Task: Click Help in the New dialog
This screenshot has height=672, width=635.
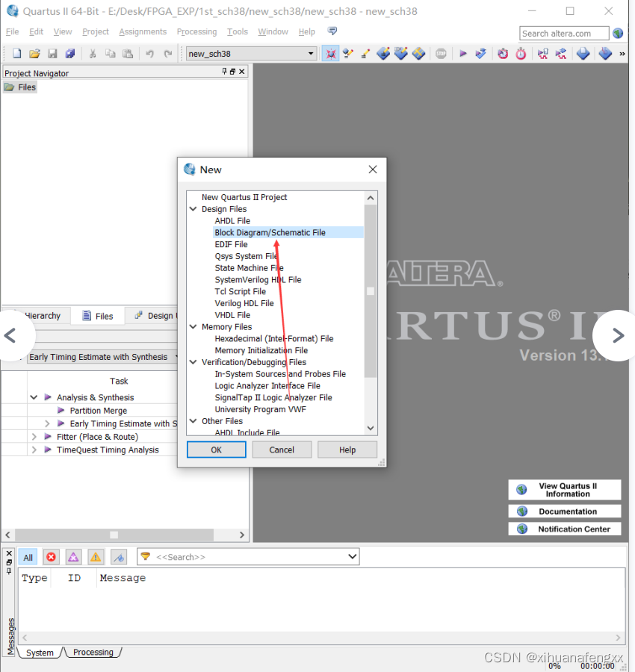Action: [x=347, y=450]
